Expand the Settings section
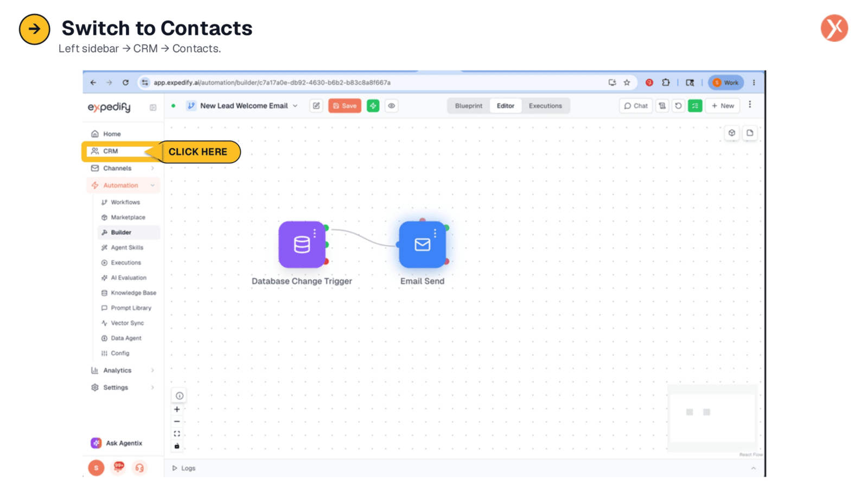The width and height of the screenshot is (868, 488). coord(123,388)
